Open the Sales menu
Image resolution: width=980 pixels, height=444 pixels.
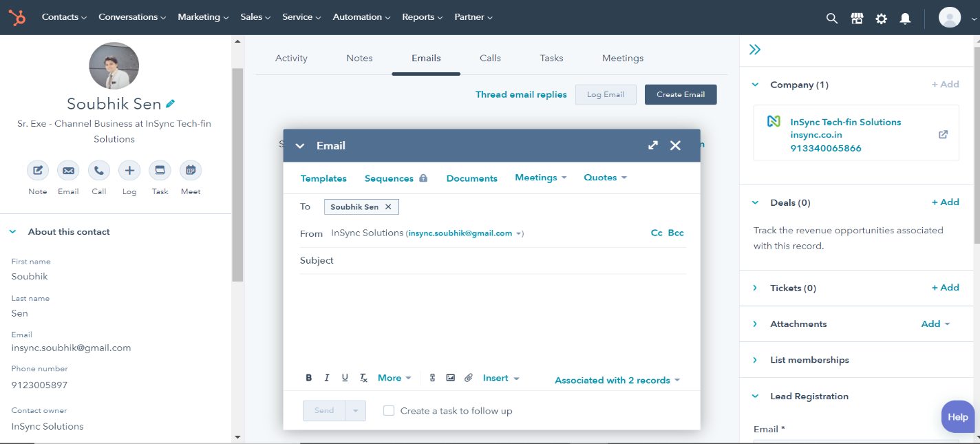(255, 17)
